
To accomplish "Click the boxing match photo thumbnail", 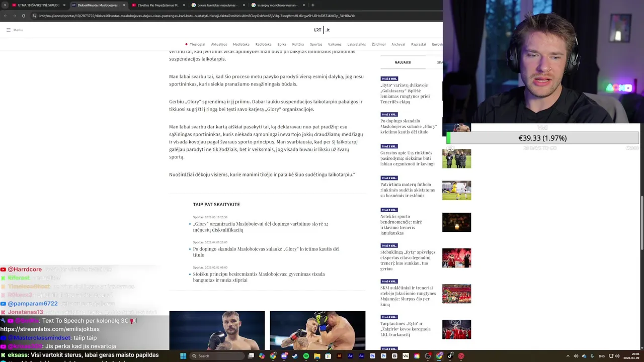I will pos(317,330).
